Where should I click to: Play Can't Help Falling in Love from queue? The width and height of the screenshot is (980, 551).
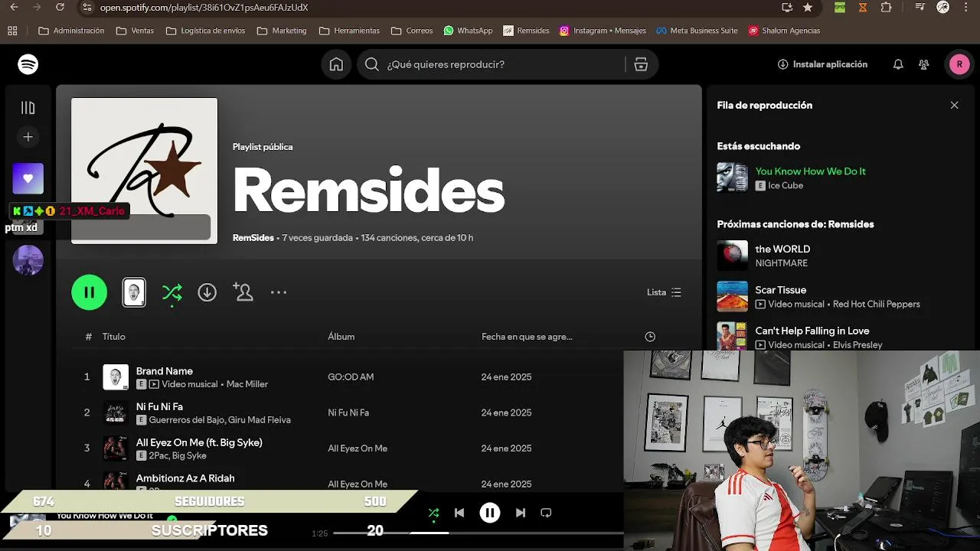tap(812, 331)
